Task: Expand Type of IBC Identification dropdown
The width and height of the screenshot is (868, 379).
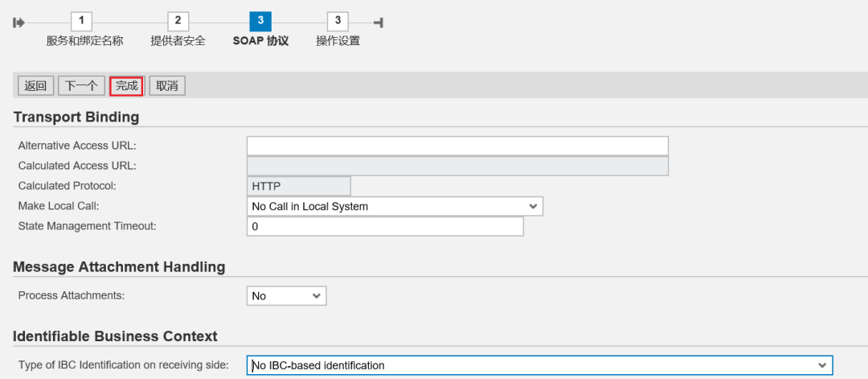Action: pos(539,365)
